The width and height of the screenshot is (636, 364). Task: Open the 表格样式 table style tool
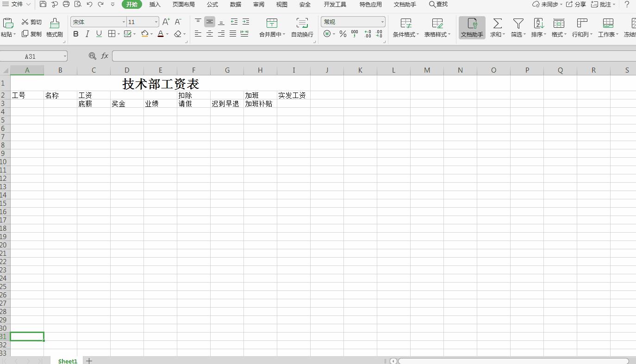[x=436, y=27]
